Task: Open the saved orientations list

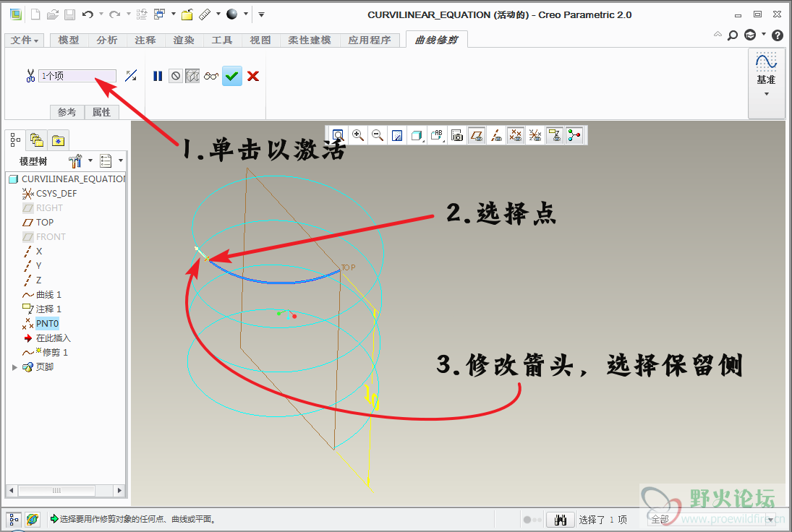Action: coord(436,135)
